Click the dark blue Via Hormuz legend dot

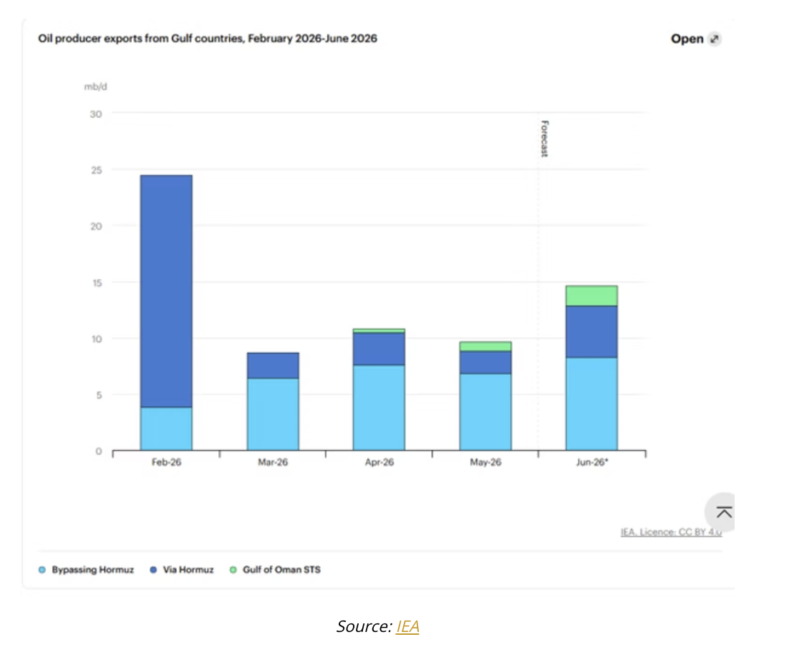153,570
